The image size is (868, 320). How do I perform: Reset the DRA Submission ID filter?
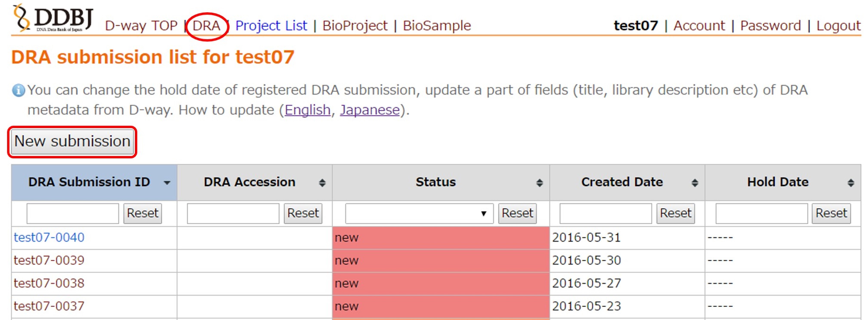(x=142, y=213)
